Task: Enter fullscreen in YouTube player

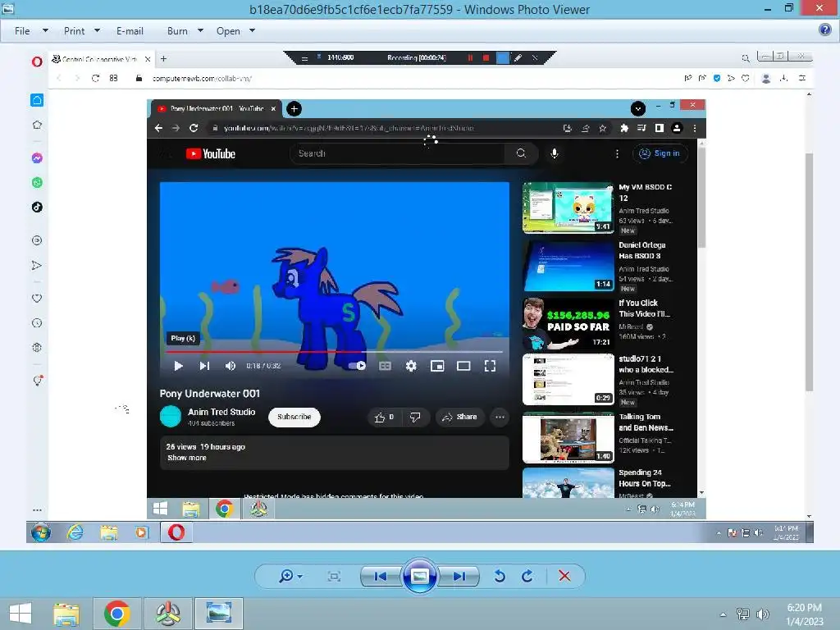Action: [490, 366]
